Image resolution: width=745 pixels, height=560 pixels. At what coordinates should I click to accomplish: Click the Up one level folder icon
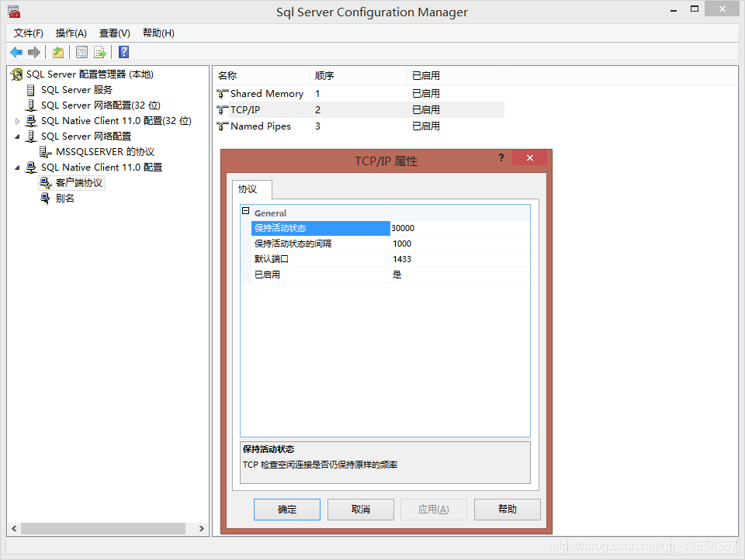click(58, 52)
